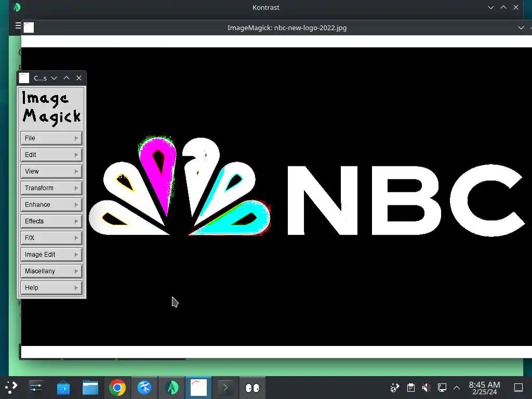Expand hidden system tray icons
532x399 pixels.
pyautogui.click(x=457, y=388)
